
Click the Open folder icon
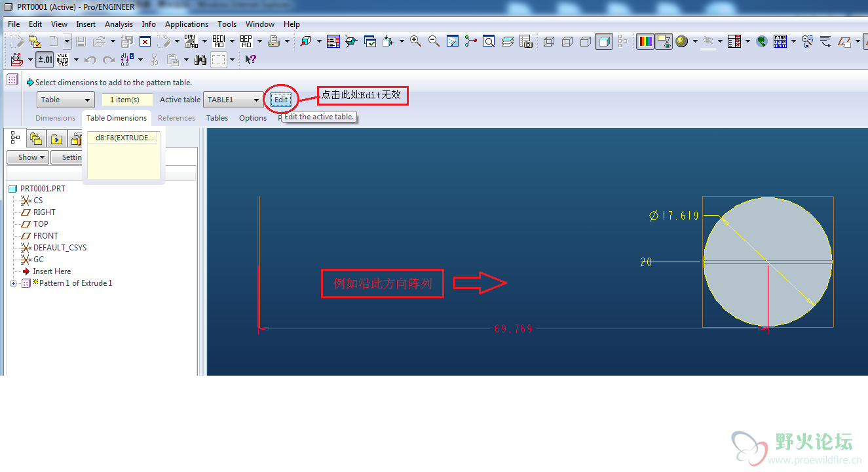[x=99, y=41]
